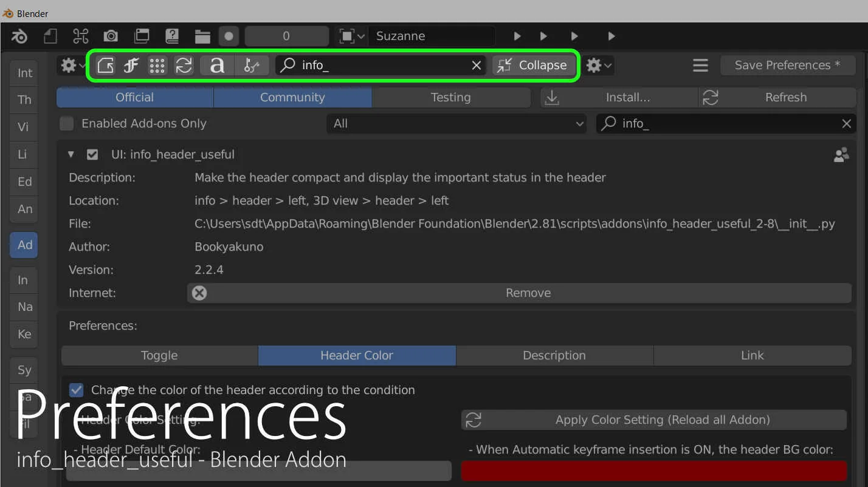The height and width of the screenshot is (487, 868).
Task: Uncheck "Change the color of the header according to the condition"
Action: [x=76, y=390]
